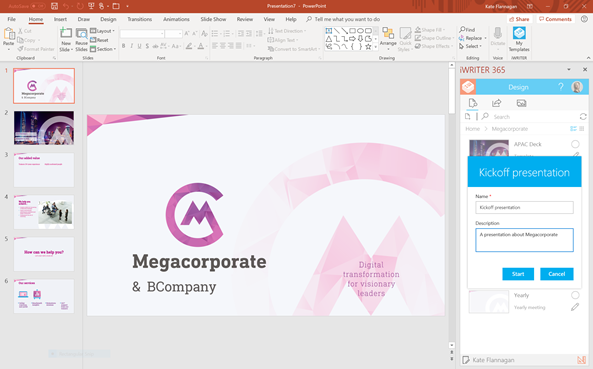This screenshot has height=369, width=593.
Task: Switch to the Design ribbon tab
Action: click(108, 19)
